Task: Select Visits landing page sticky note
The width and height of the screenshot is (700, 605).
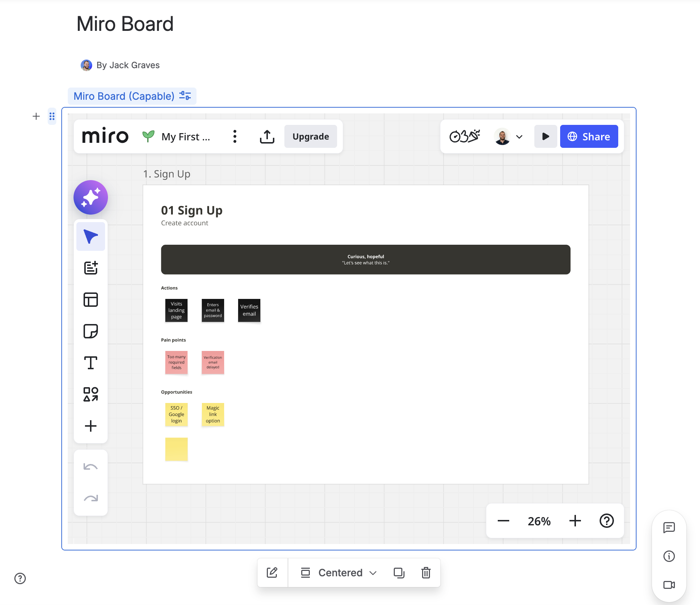Action: click(x=176, y=310)
